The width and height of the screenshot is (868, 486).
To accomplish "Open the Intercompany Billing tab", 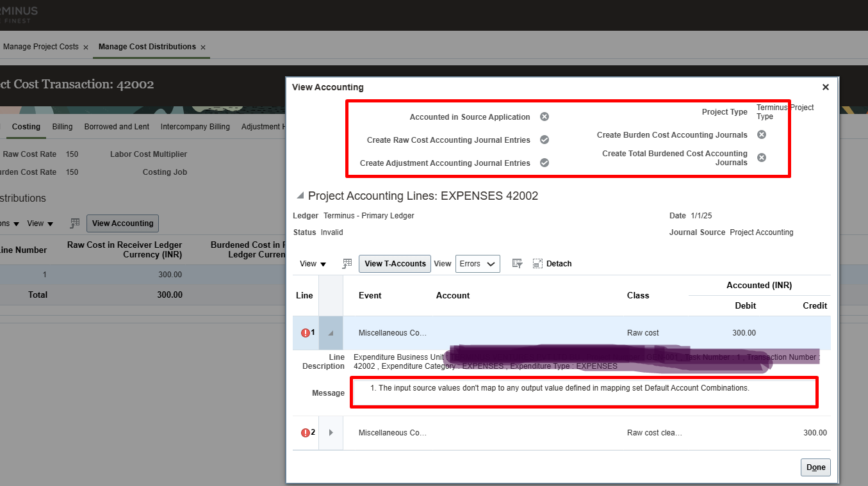I will click(x=195, y=127).
